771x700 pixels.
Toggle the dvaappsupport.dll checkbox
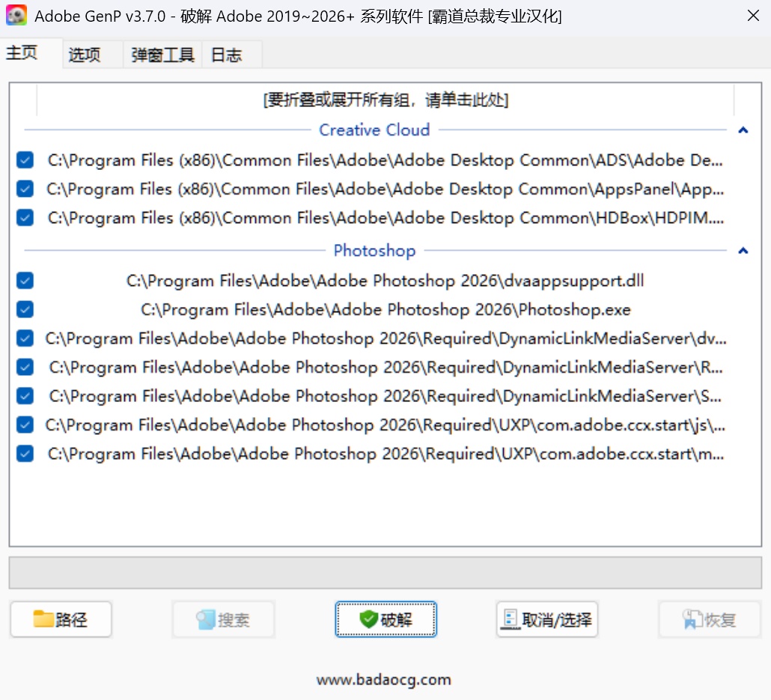click(x=25, y=281)
